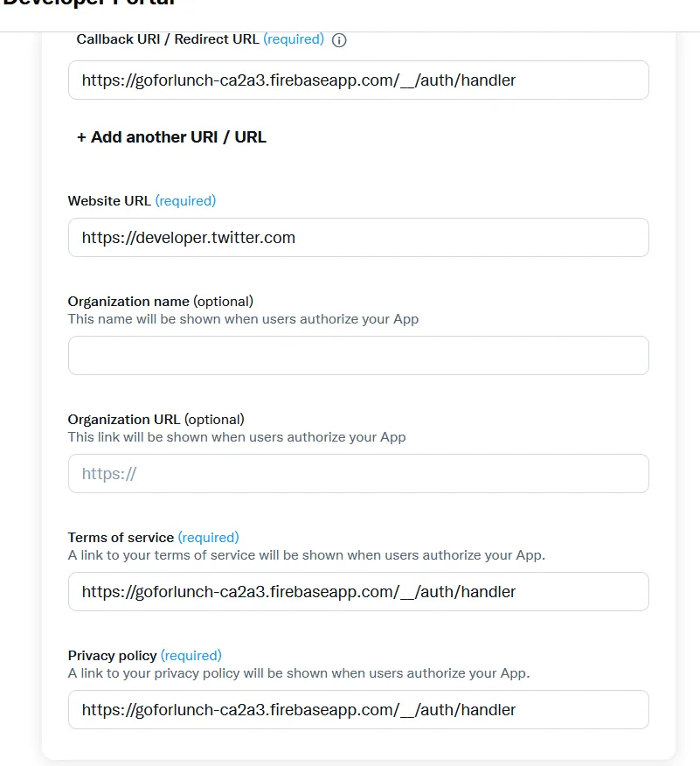The width and height of the screenshot is (700, 766).
Task: Click the Terms of service URL field
Action: [x=358, y=592]
